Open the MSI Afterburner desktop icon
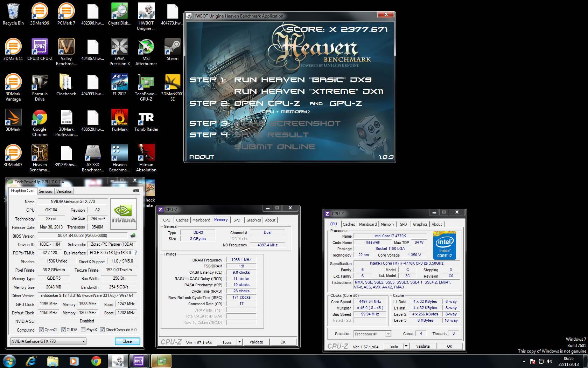Viewport: 588px width, 368px height. [146, 52]
